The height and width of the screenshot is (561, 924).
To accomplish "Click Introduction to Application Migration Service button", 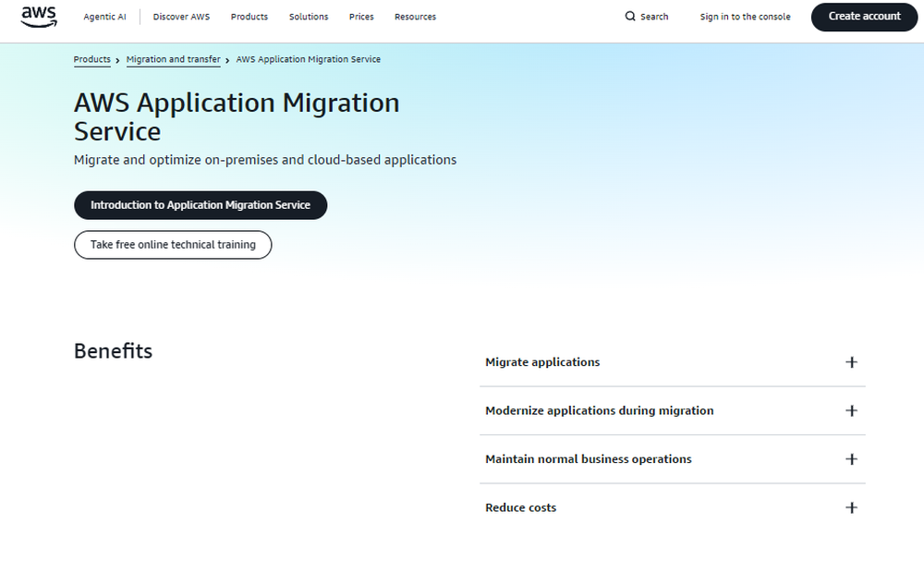I will pos(201,205).
